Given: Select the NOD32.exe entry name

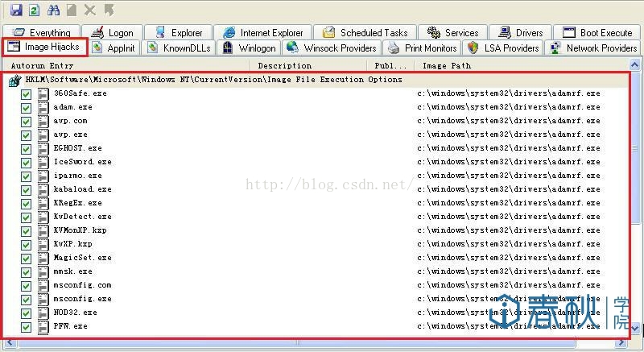Looking at the screenshot, I should [x=75, y=313].
